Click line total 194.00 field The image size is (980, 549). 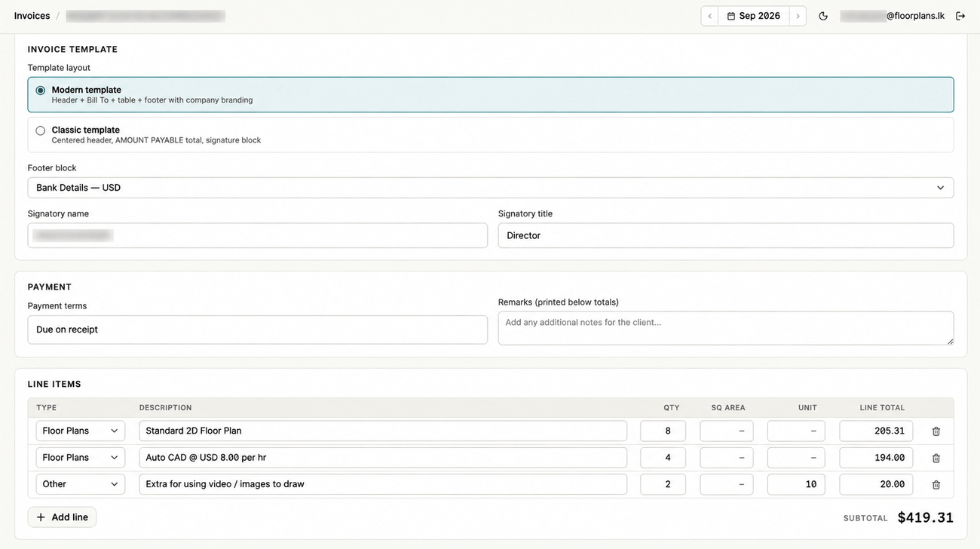pos(876,458)
